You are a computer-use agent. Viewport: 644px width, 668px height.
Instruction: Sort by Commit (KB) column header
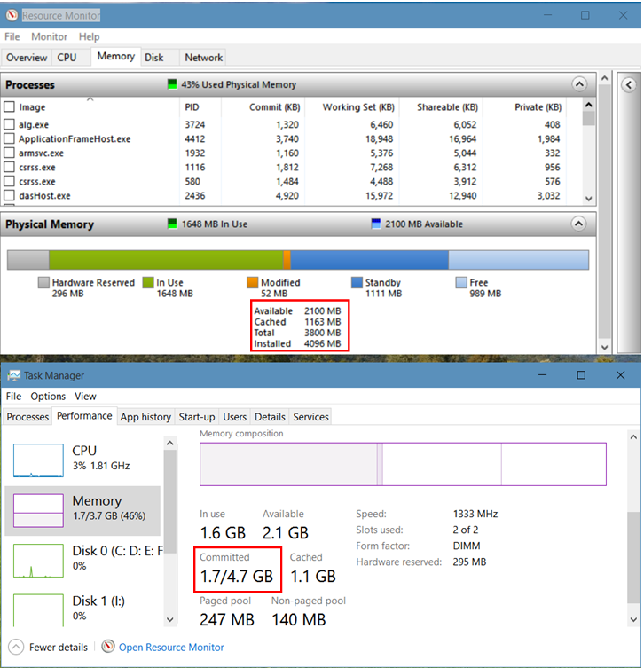[263, 107]
